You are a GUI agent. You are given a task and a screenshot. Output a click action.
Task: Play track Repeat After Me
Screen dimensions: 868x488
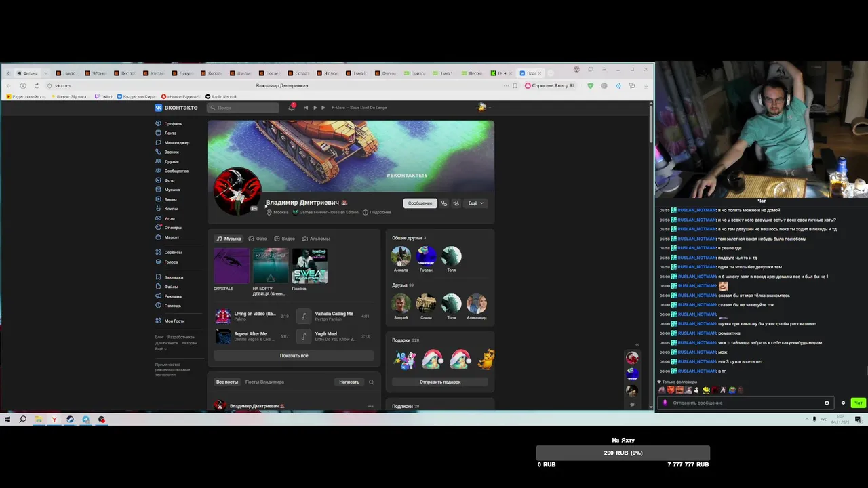pos(223,336)
